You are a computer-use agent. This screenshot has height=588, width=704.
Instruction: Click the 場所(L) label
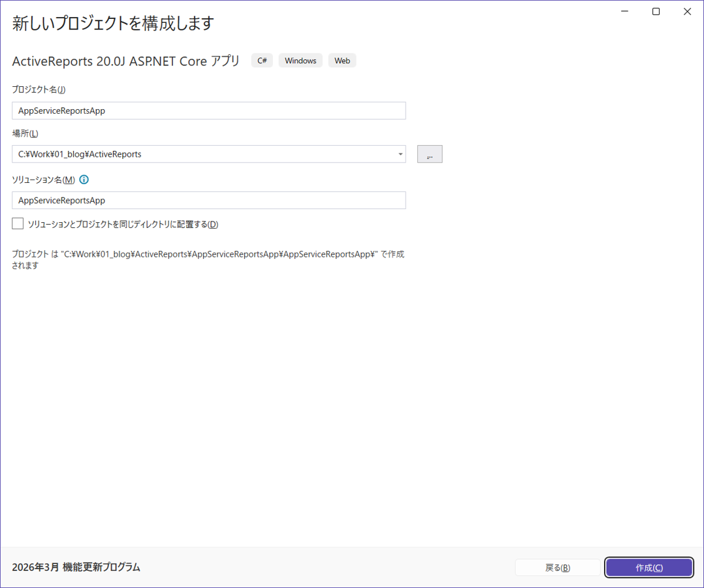tap(25, 133)
